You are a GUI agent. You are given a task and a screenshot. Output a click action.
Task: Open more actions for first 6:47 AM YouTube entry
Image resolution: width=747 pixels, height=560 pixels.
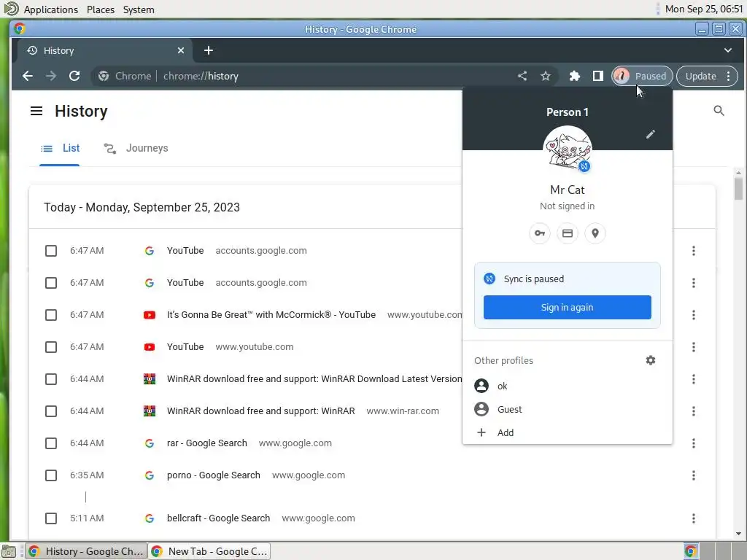[694, 251]
